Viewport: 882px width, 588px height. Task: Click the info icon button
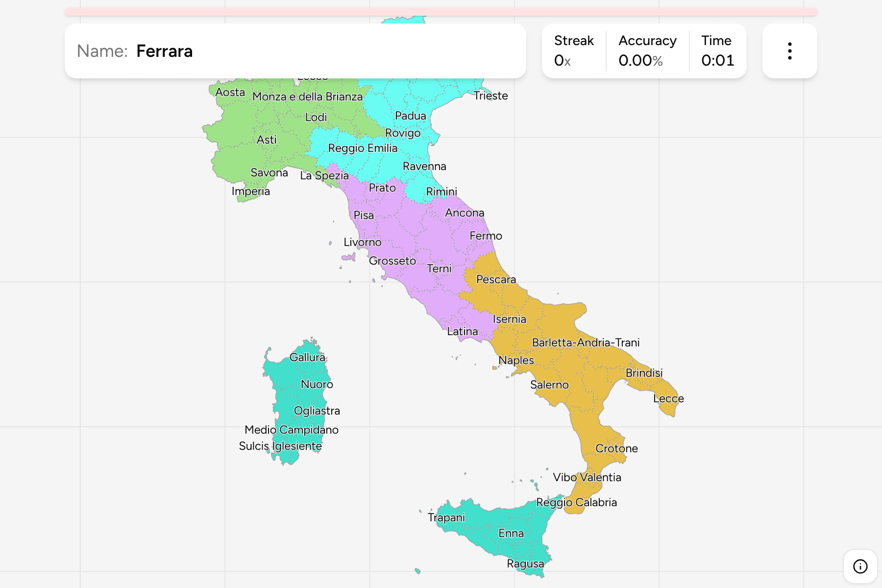(860, 566)
